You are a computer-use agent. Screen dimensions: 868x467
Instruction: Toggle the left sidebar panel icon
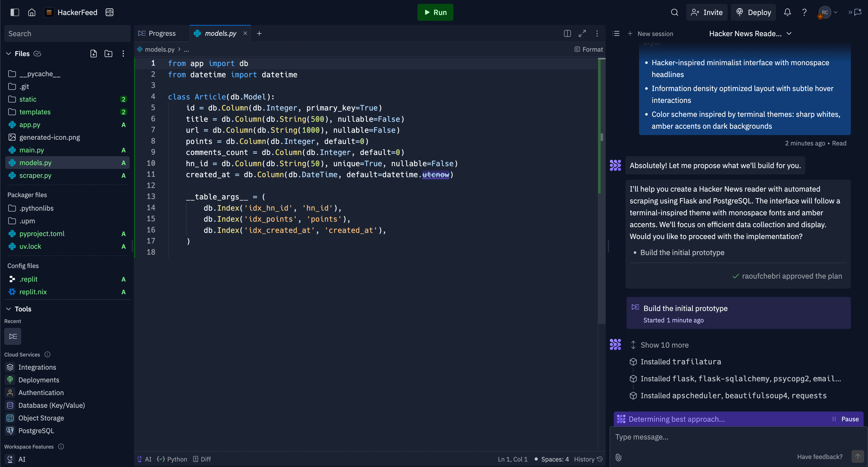point(14,12)
